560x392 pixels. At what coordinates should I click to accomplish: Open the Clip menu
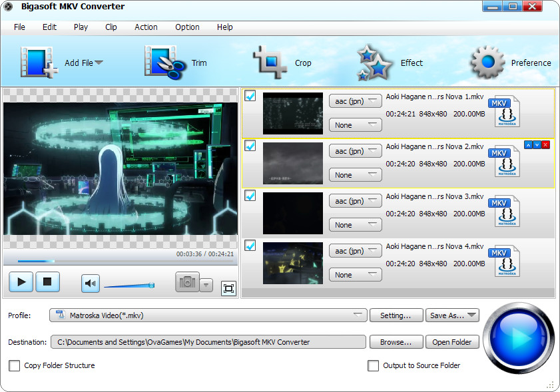[111, 27]
